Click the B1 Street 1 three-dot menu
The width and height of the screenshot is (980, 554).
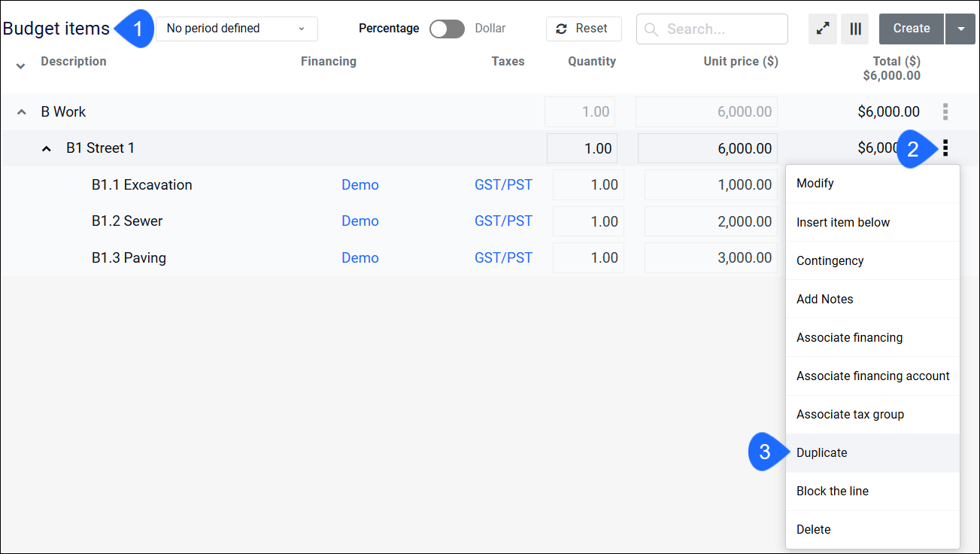[x=945, y=148]
